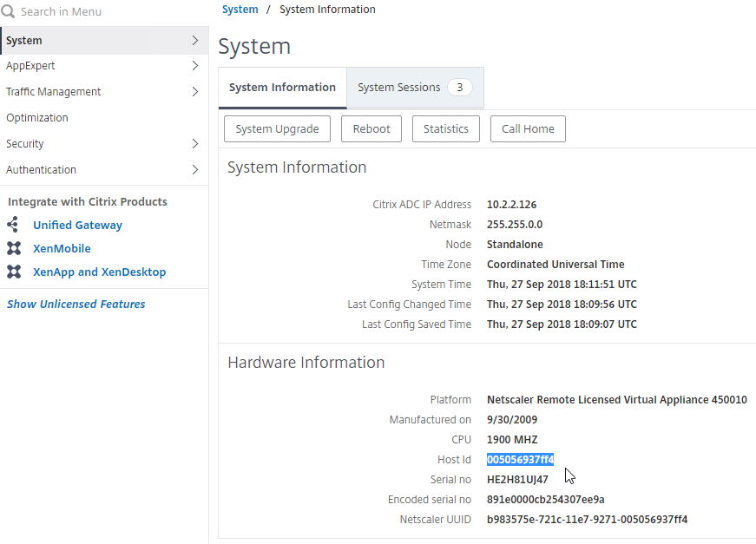Open Security navigation item
This screenshot has height=544, width=756.
pyautogui.click(x=104, y=143)
